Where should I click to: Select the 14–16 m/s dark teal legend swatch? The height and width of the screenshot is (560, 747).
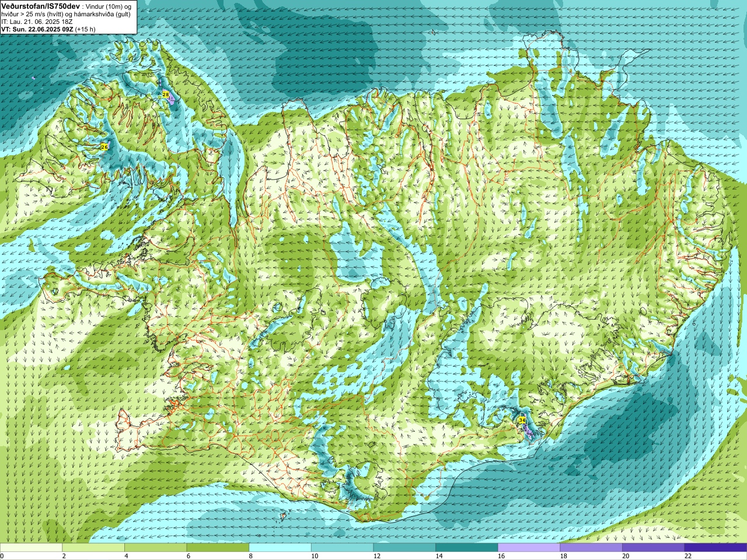(x=467, y=548)
